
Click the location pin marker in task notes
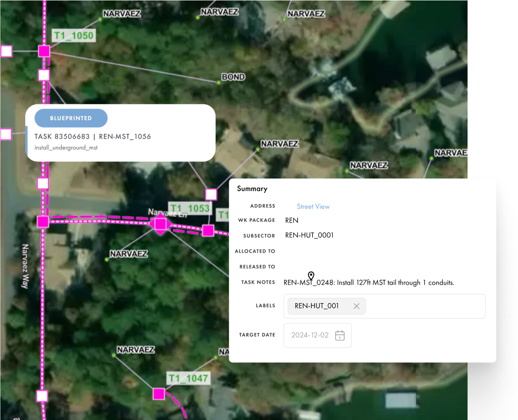pos(311,275)
